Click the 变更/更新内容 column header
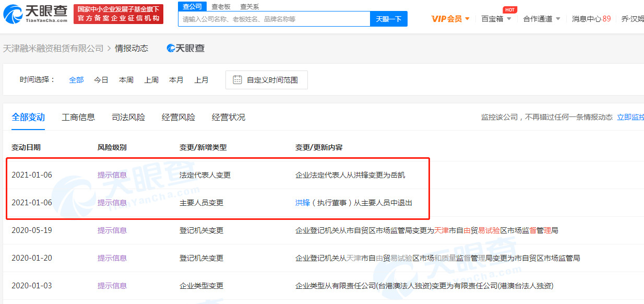 pos(319,147)
